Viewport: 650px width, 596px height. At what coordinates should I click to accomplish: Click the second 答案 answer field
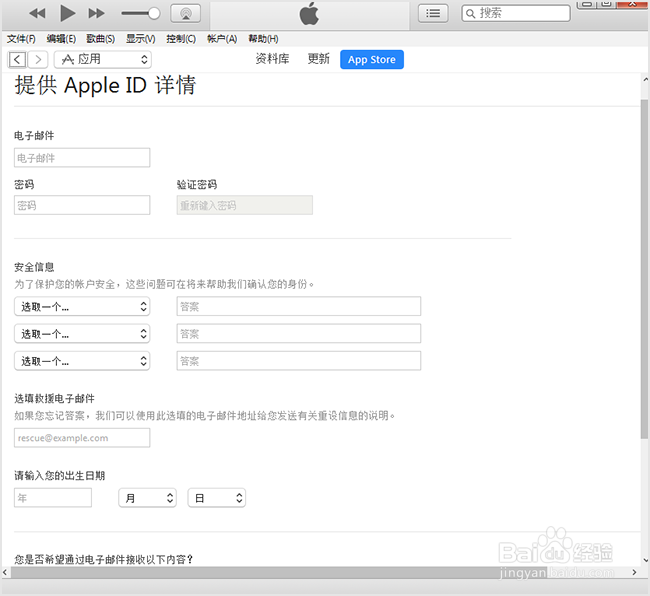pos(299,334)
